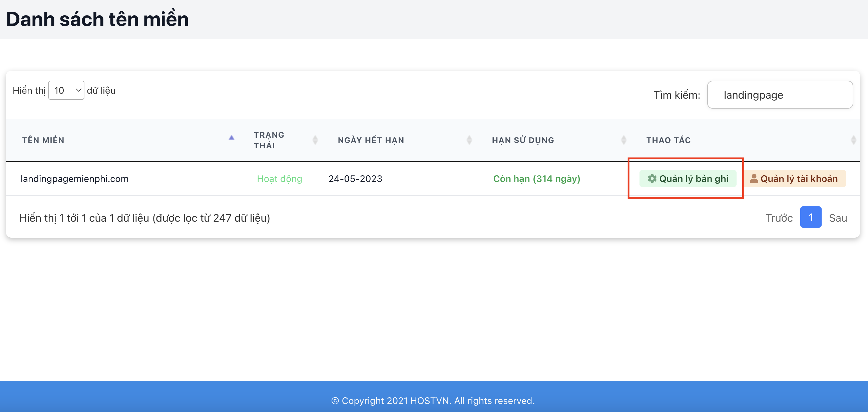Select the landingpagemienphi.com domain name
This screenshot has width=868, height=412.
click(74, 178)
